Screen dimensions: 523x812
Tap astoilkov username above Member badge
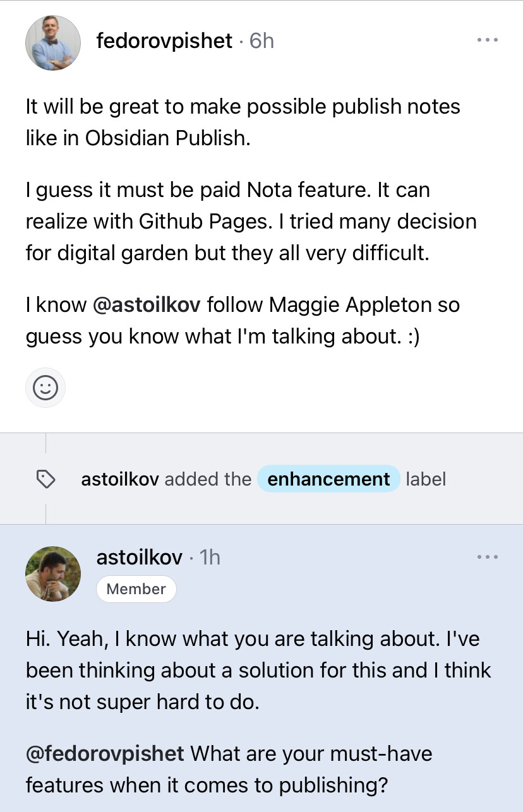(x=139, y=558)
